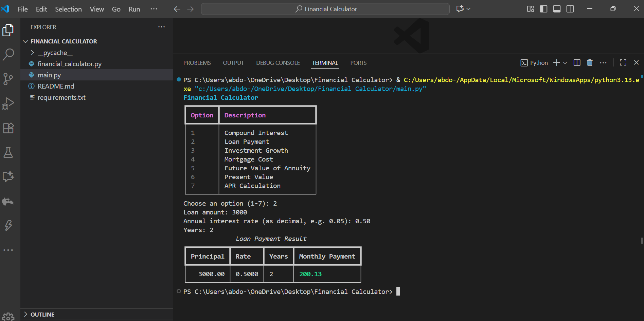The width and height of the screenshot is (644, 321).
Task: Expand the OUTLINE section
Action: point(42,315)
